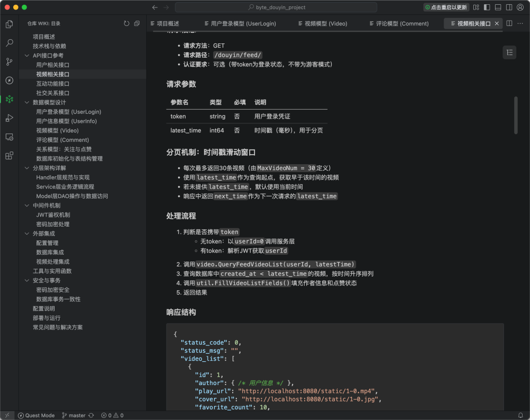The width and height of the screenshot is (530, 420).
Task: Collapse the 外部集成 tree section
Action: (27, 233)
